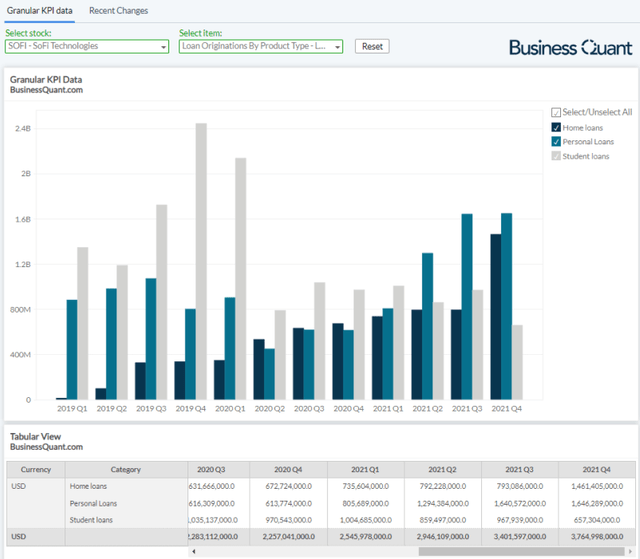
Task: Click the 2021 Q4 Home loans bar
Action: tap(496, 317)
